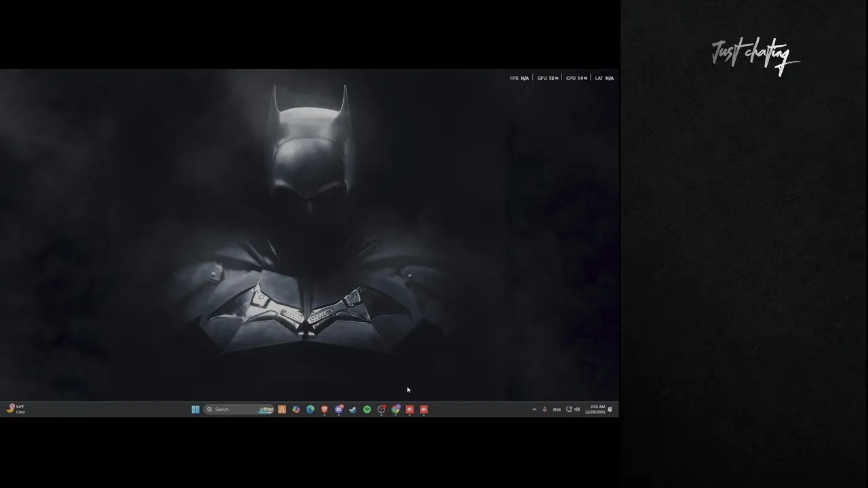Click the microphone icon in system tray
This screenshot has height=488, width=868.
coord(545,409)
